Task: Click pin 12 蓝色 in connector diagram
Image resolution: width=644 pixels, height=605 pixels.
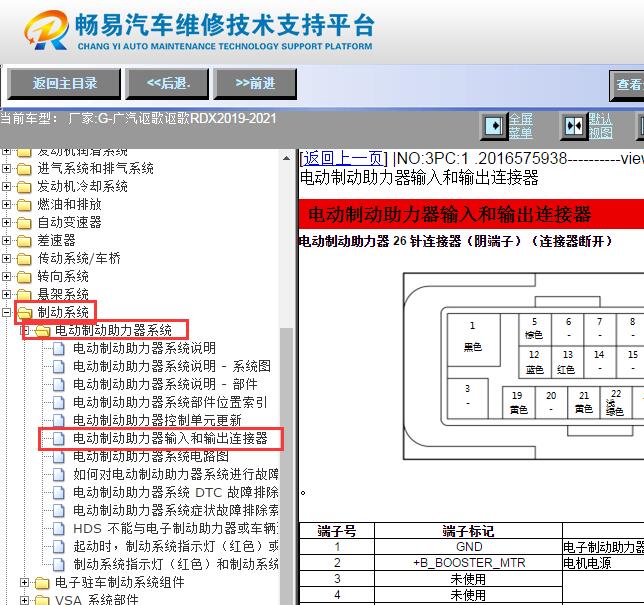Action: (x=535, y=363)
